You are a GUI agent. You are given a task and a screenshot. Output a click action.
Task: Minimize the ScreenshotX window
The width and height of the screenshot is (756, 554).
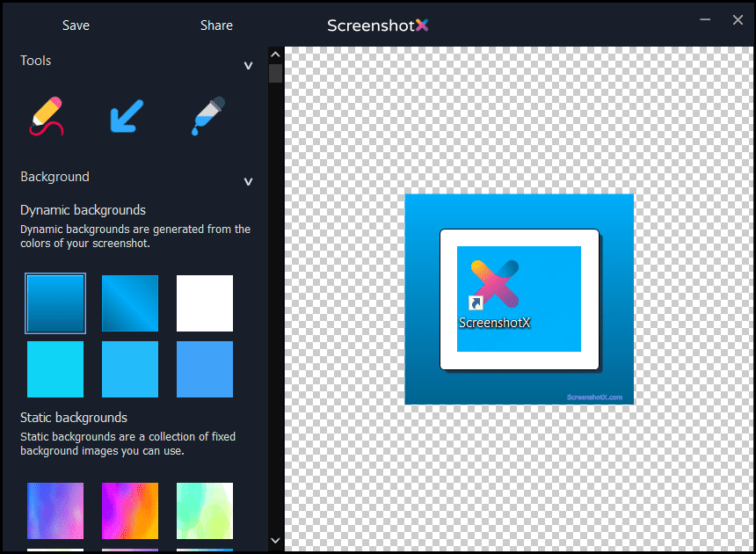[x=705, y=19]
